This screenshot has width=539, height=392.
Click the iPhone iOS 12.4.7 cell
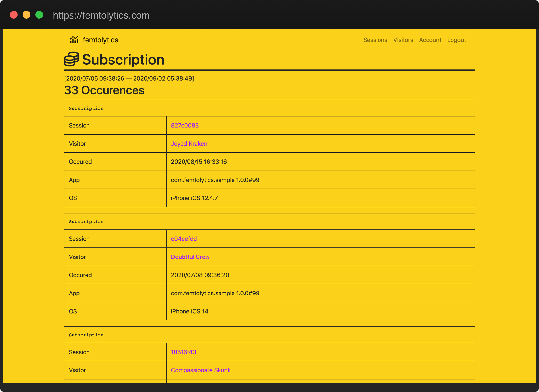(x=194, y=198)
